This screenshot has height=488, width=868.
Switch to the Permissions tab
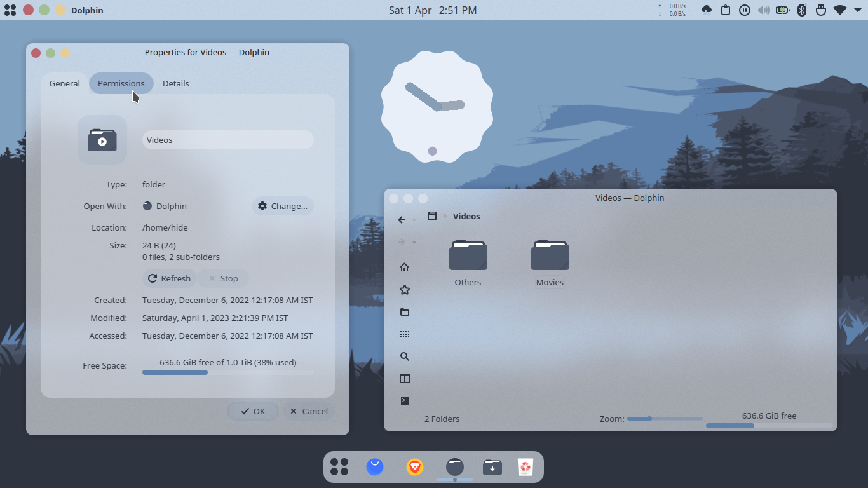121,84
